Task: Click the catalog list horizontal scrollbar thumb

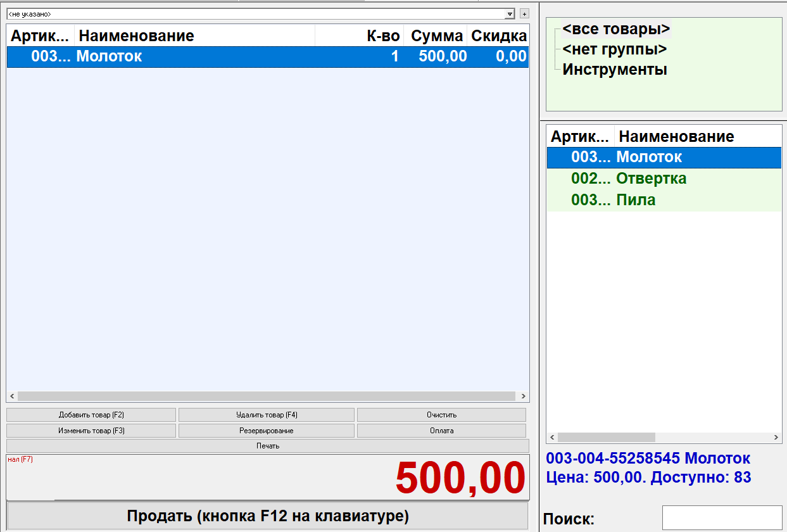Action: point(606,437)
